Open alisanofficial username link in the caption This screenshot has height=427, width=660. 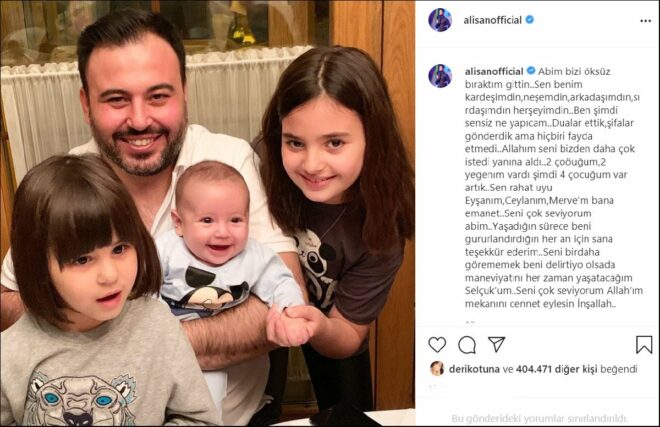[494, 71]
